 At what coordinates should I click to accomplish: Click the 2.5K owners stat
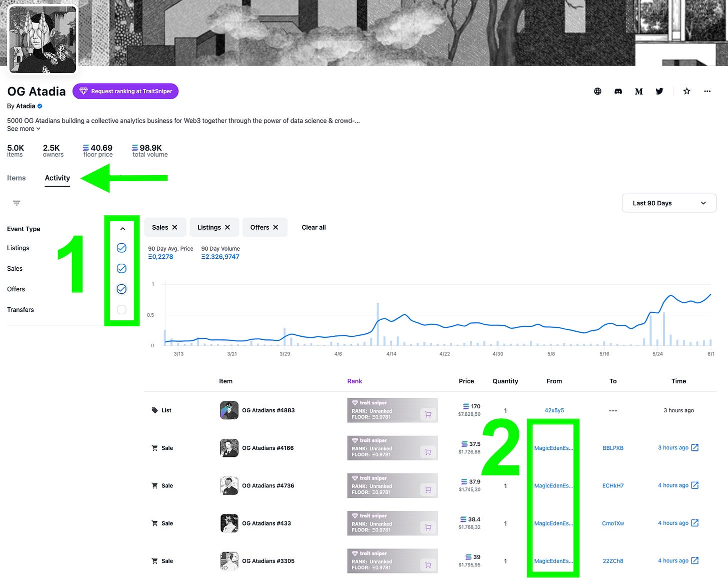pyautogui.click(x=53, y=151)
